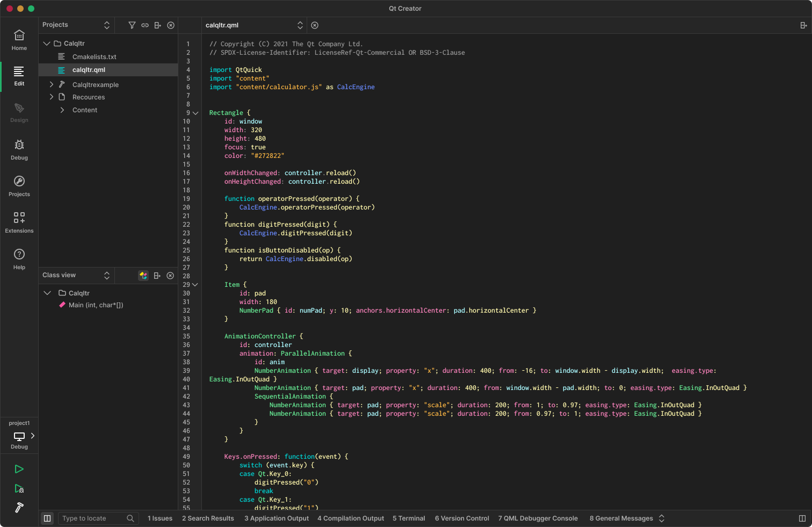Toggle link-with-editor synchronization in Projects
Image resolution: width=812 pixels, height=527 pixels.
coord(145,25)
